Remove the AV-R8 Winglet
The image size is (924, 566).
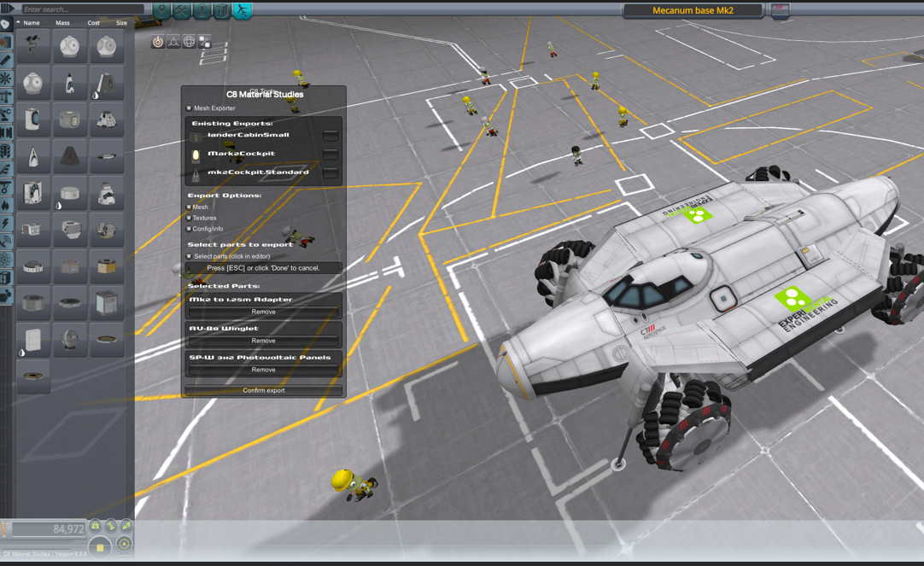(263, 341)
